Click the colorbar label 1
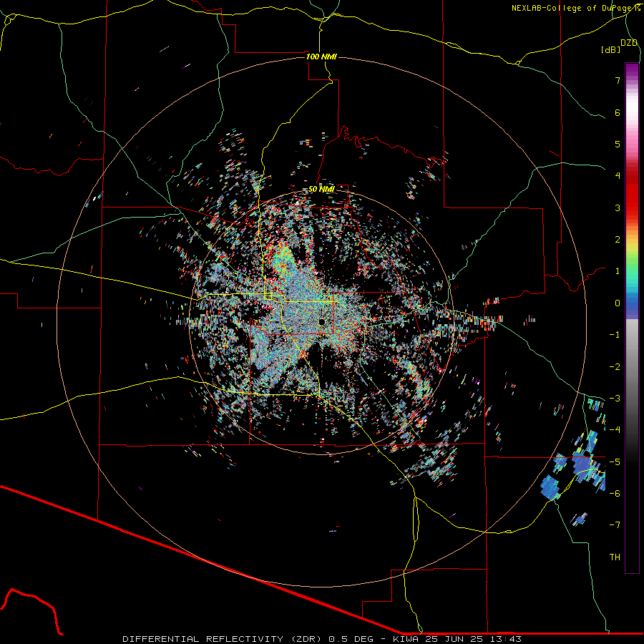Image resolution: width=644 pixels, height=644 pixels. (618, 271)
